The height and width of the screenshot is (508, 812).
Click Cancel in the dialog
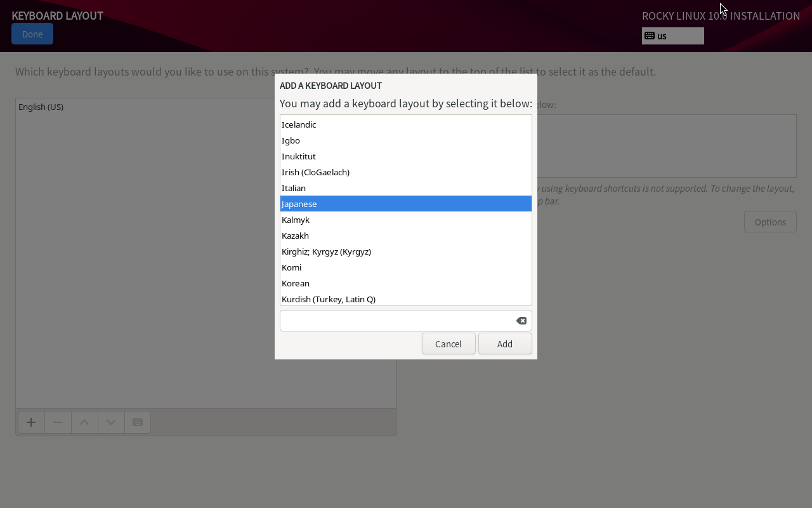(x=449, y=344)
